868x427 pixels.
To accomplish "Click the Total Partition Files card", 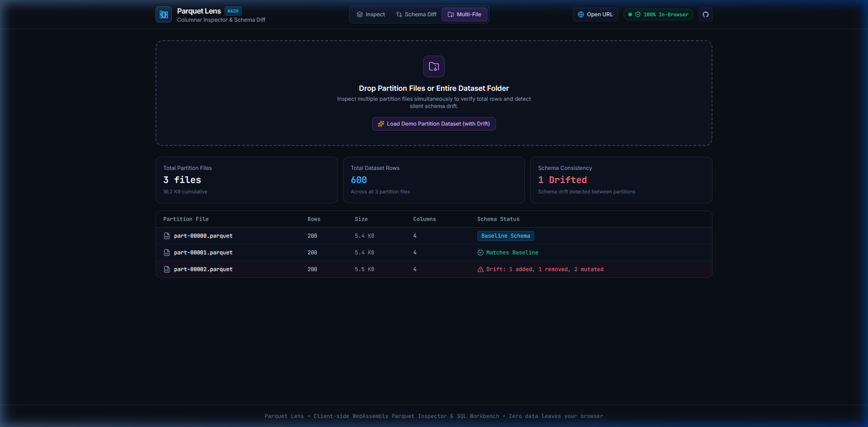I will [246, 180].
